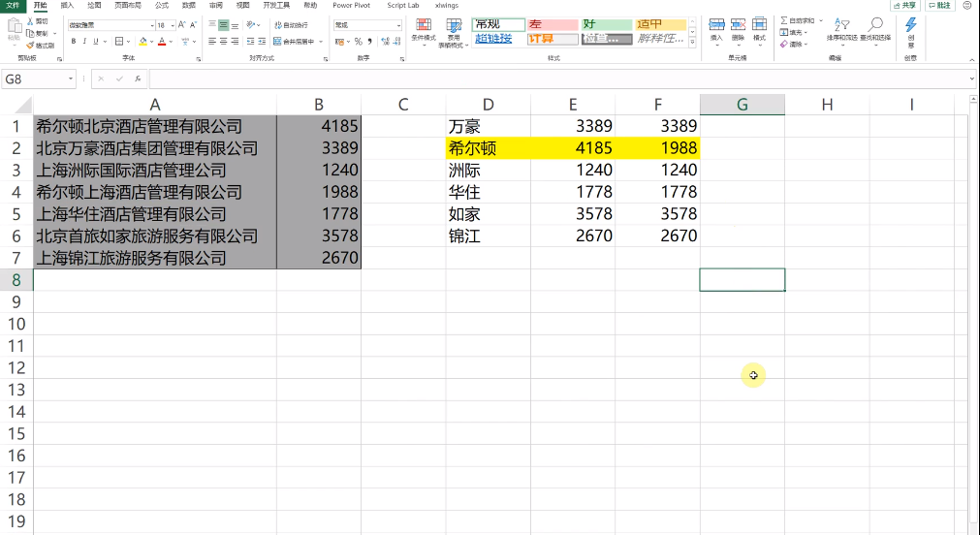Click the lightning bolt Ideas icon
980x535 pixels.
tap(910, 25)
